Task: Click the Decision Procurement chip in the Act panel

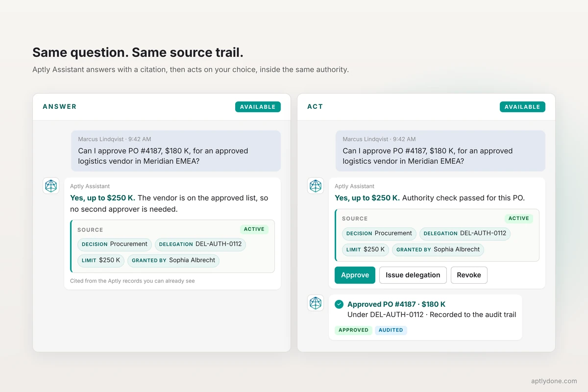Action: tap(379, 233)
